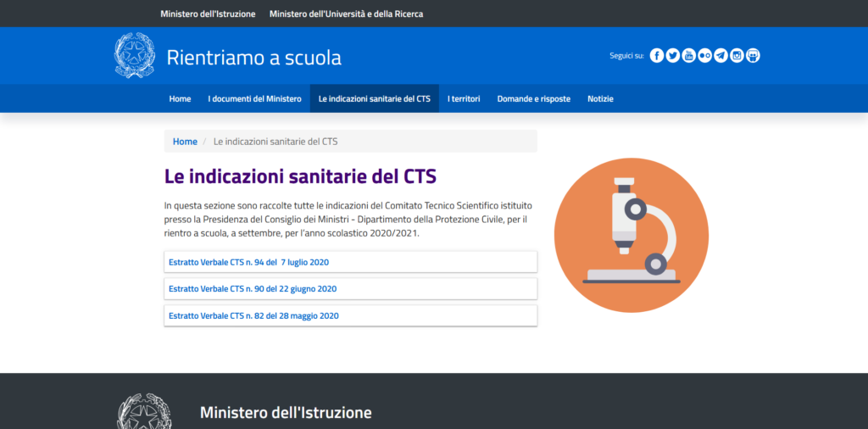The image size is (868, 429).
Task: Open the Telegram social icon
Action: coord(721,55)
